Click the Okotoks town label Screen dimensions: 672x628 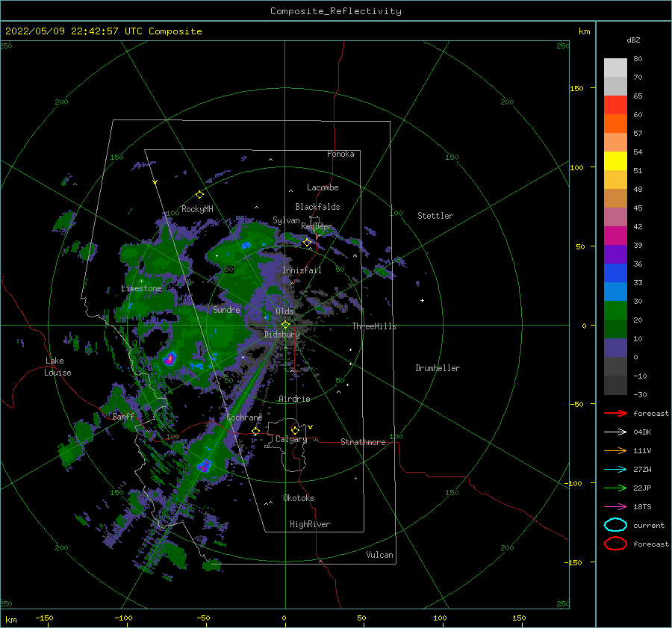(x=299, y=498)
